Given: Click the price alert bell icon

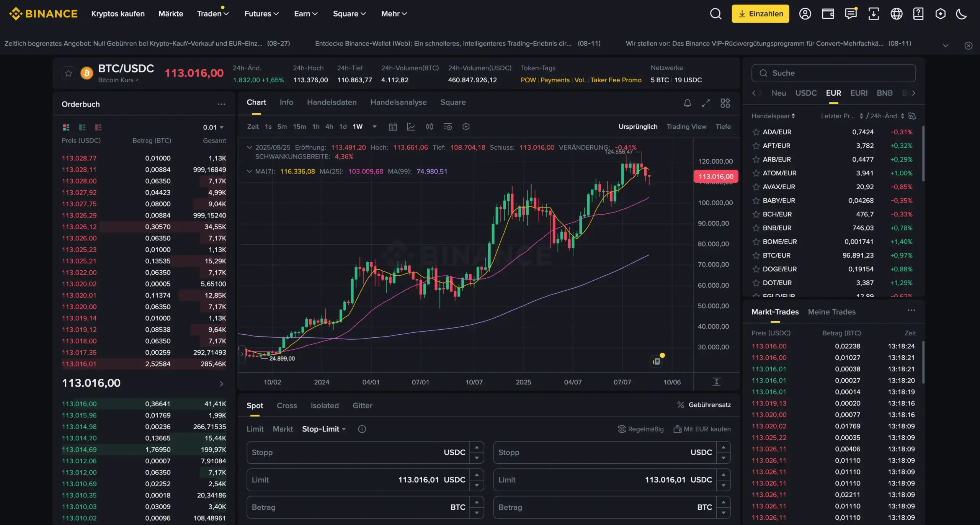Looking at the screenshot, I should click(x=687, y=103).
